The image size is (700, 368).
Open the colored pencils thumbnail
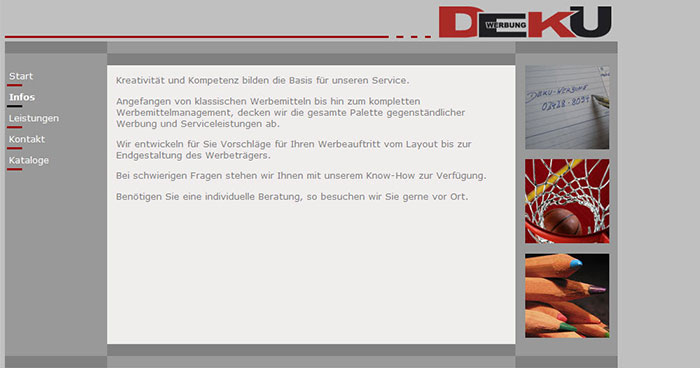pyautogui.click(x=567, y=296)
